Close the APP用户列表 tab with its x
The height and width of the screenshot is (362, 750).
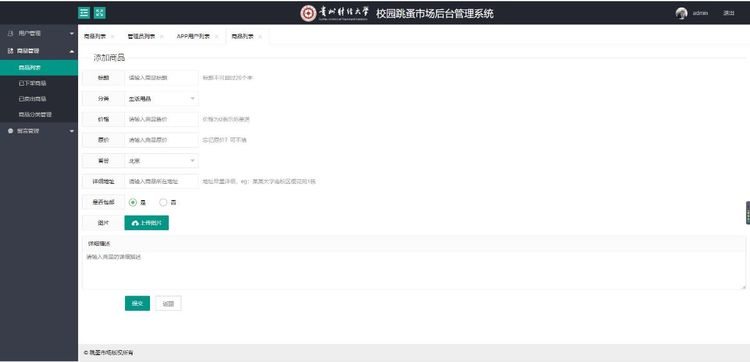[x=216, y=37]
